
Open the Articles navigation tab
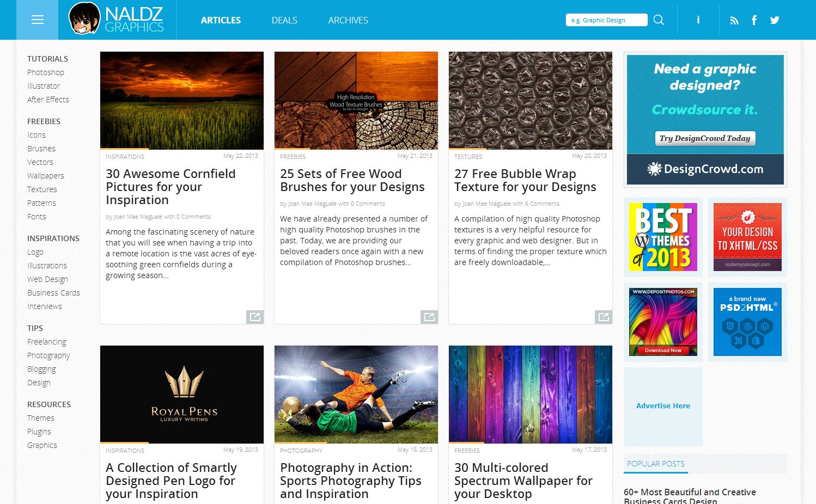point(221,20)
